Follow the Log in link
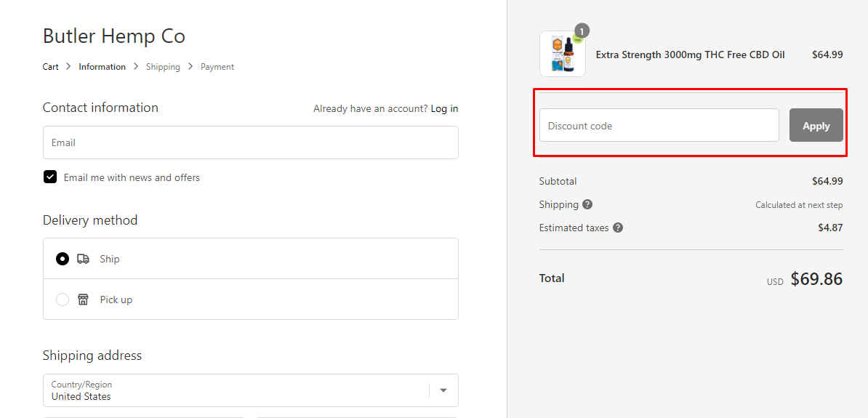Viewport: 868px width, 418px height. (x=444, y=108)
